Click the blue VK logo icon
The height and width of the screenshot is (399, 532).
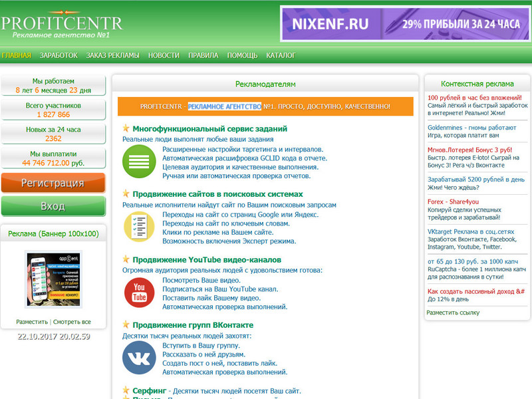click(139, 358)
